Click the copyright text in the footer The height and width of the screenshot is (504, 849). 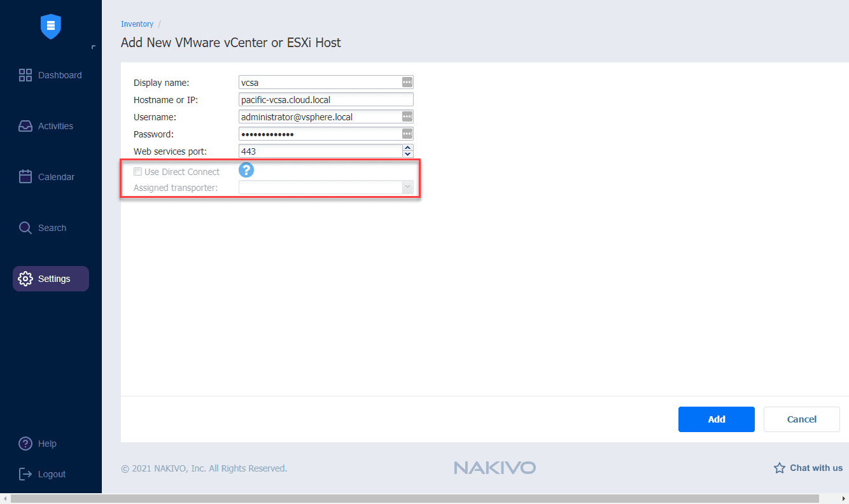coord(204,468)
